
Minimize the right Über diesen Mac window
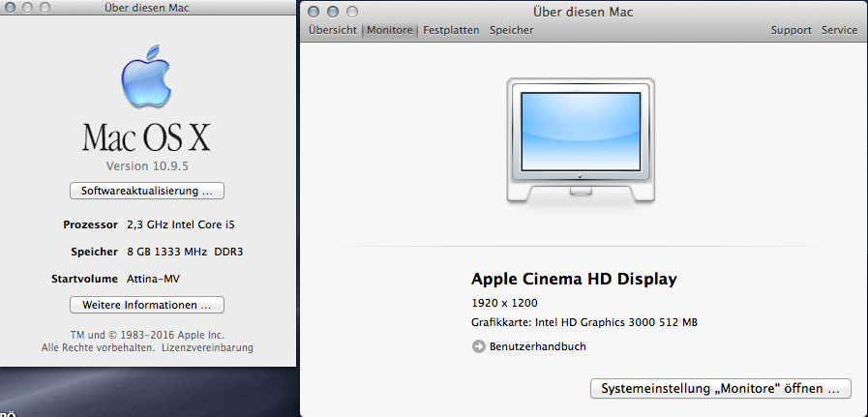click(333, 12)
